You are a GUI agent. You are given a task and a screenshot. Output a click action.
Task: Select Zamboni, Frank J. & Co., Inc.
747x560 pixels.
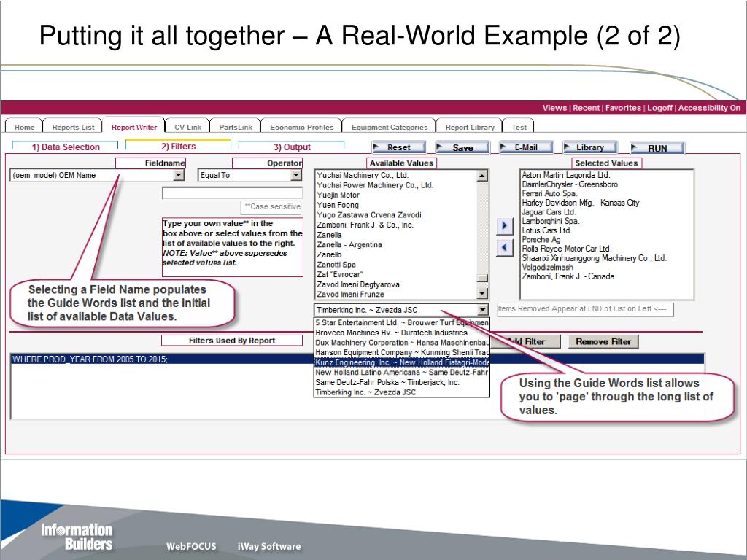pos(365,225)
